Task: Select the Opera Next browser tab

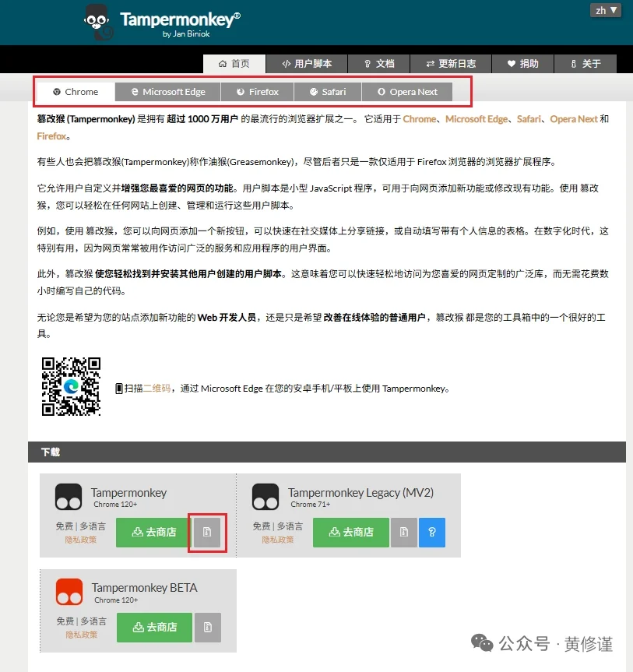Action: pyautogui.click(x=407, y=91)
